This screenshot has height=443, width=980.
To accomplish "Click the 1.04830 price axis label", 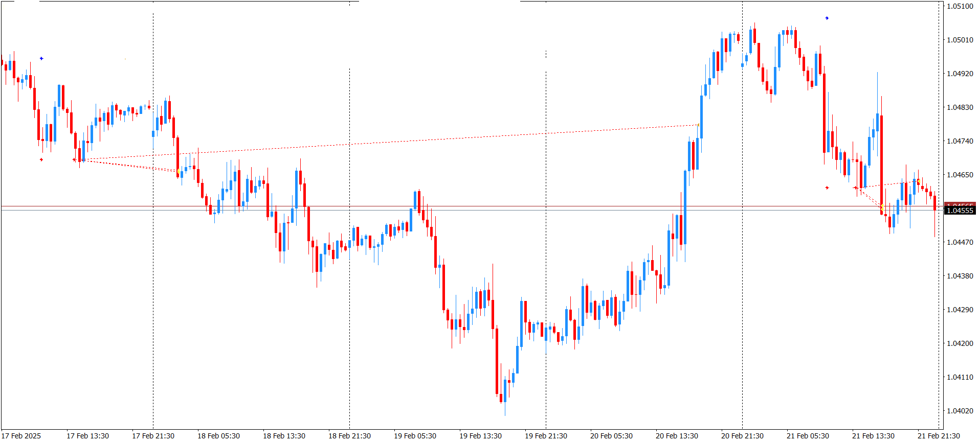I will pyautogui.click(x=960, y=107).
